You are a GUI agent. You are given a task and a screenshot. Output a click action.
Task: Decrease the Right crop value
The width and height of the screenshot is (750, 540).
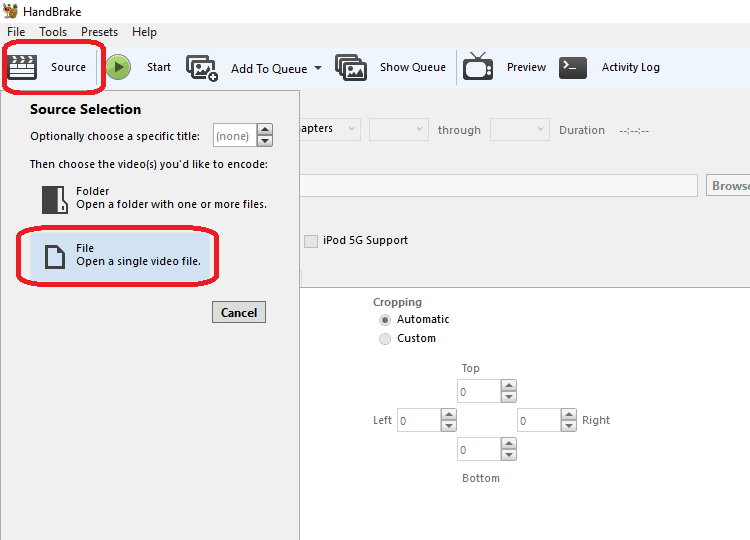pos(568,426)
